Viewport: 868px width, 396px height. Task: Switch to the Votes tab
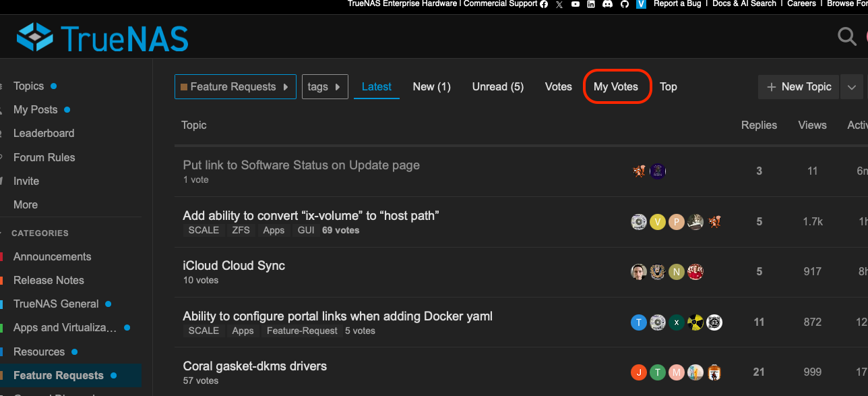[x=559, y=86]
